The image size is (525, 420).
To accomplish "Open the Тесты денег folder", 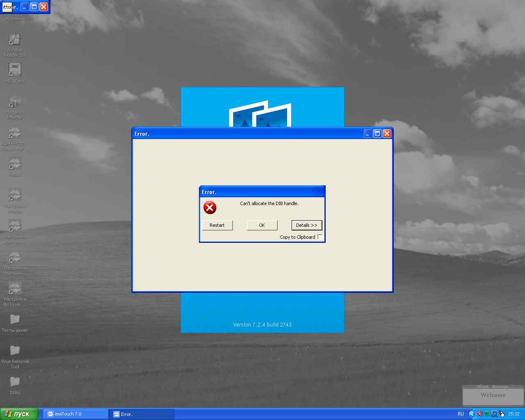I will point(15,320).
